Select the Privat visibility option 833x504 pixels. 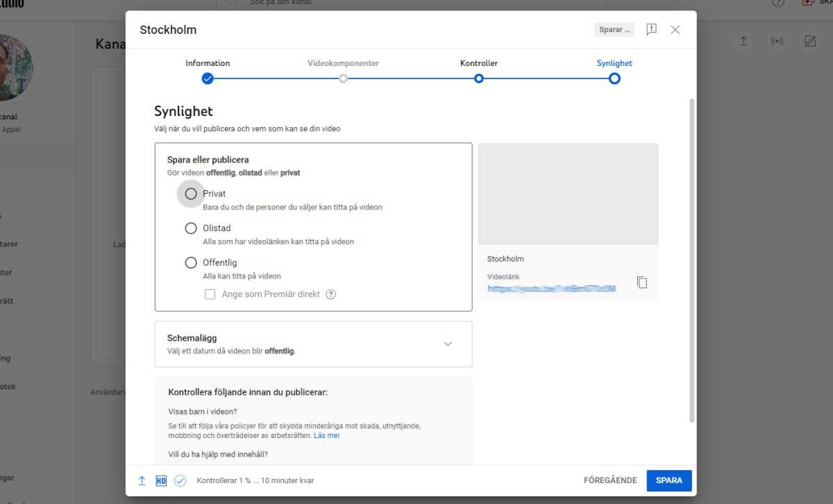coord(191,194)
